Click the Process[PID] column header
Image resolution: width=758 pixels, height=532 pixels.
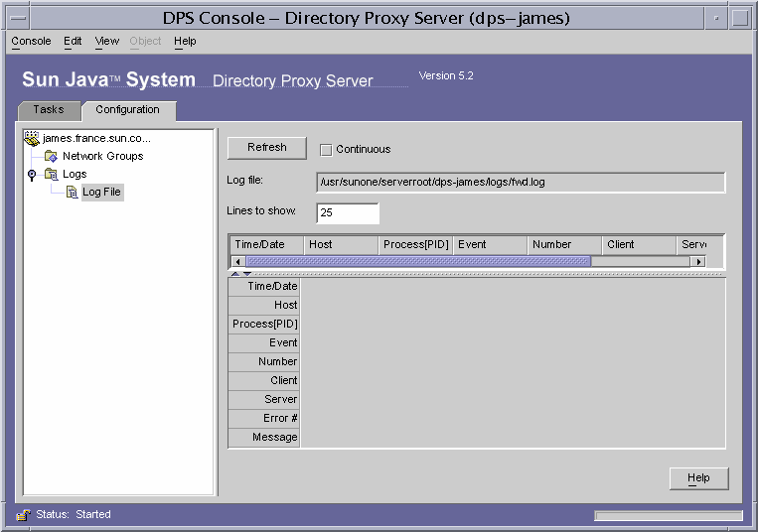pos(415,245)
